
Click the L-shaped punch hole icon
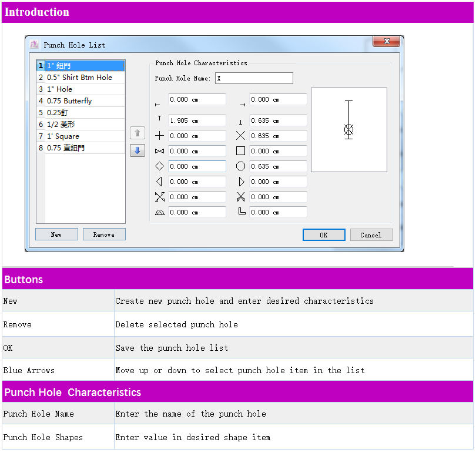pos(241,212)
